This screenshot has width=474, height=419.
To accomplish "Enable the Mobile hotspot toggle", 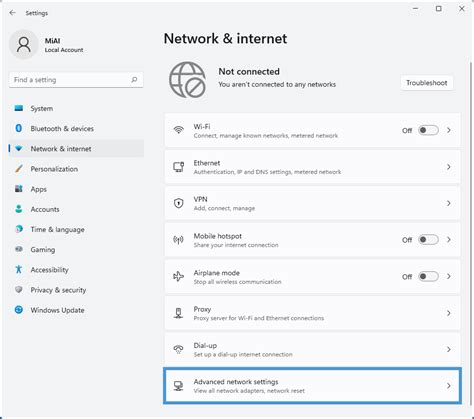I will [x=428, y=240].
